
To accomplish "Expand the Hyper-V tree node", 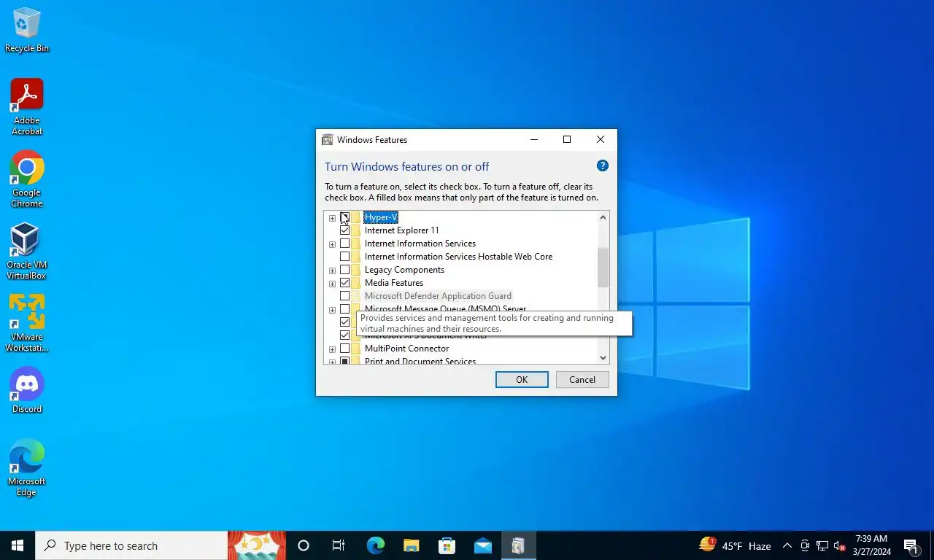I will [x=332, y=218].
